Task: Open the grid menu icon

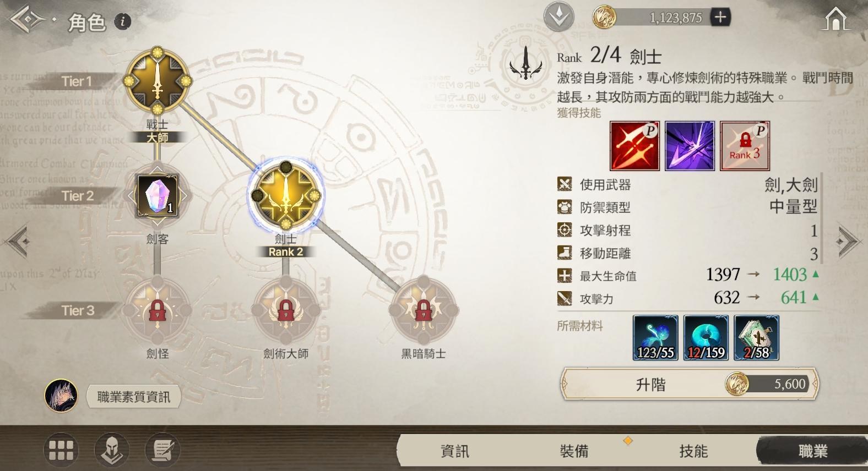Action: 61,450
